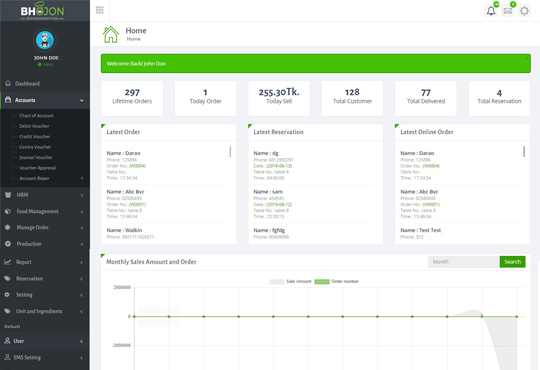Click the Report chart icon in sidebar
The height and width of the screenshot is (370, 540).
8,262
